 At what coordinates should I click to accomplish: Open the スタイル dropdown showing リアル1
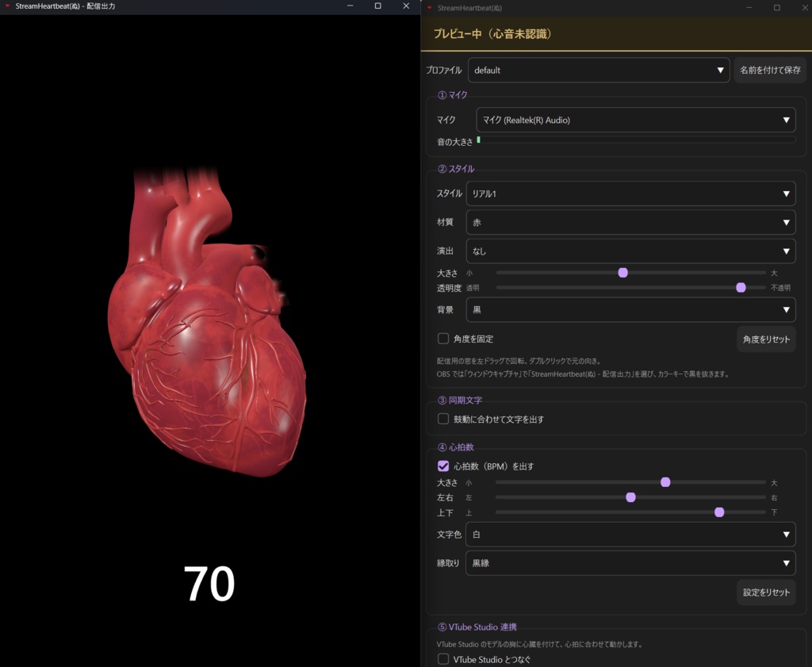(630, 194)
